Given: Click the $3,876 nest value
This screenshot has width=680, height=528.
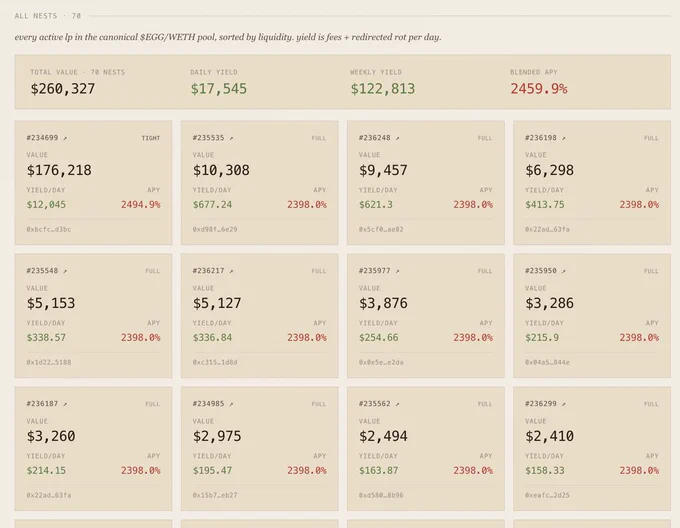Looking at the screenshot, I should 383,303.
